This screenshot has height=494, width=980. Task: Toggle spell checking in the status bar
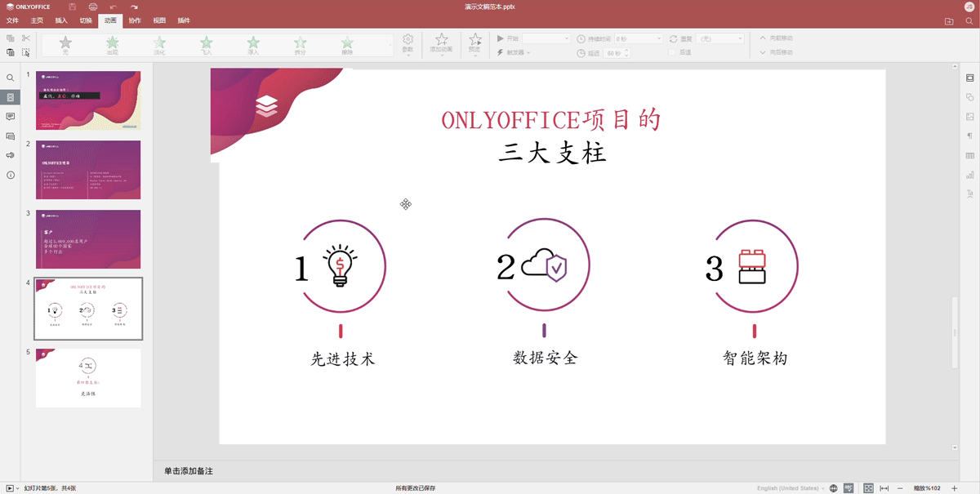tap(848, 487)
